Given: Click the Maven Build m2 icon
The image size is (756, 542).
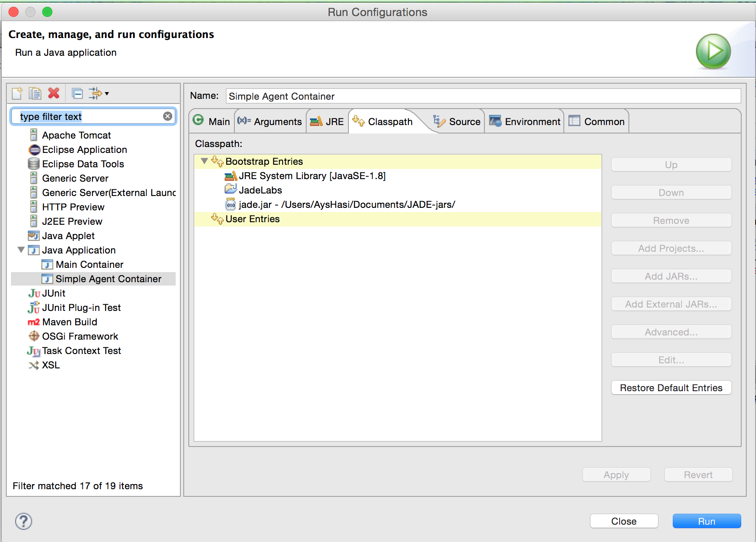Looking at the screenshot, I should click(34, 322).
